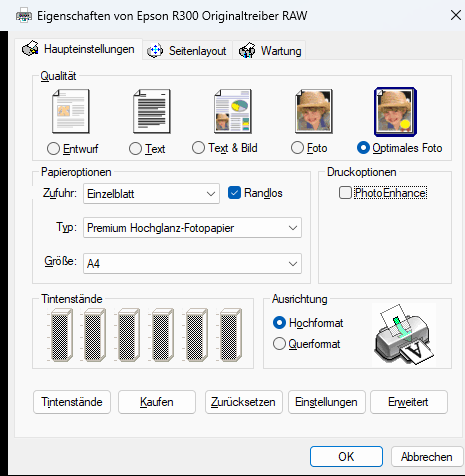
Task: Open the Wartung tab
Action: pos(269,51)
